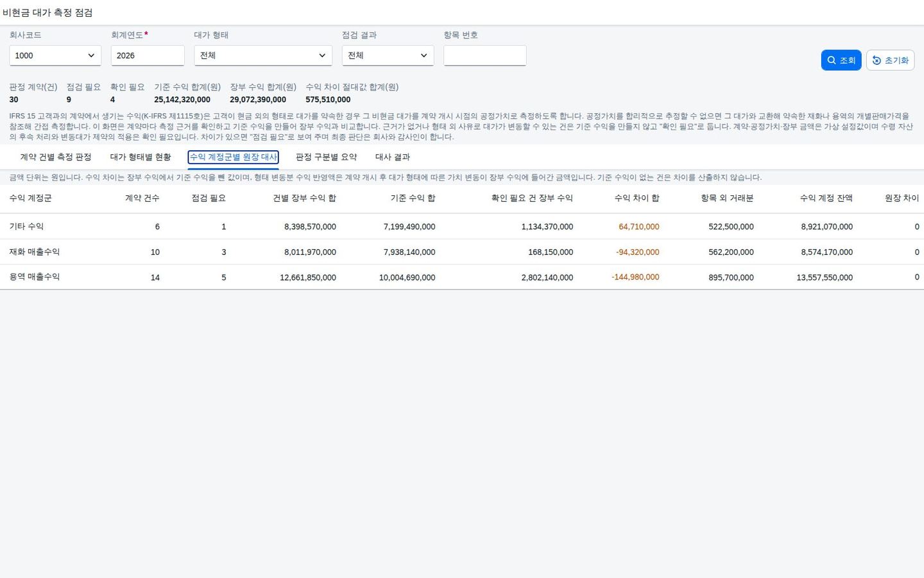The height and width of the screenshot is (578, 924).
Task: Click the 항목 외 거래분 column header
Action: pos(727,198)
